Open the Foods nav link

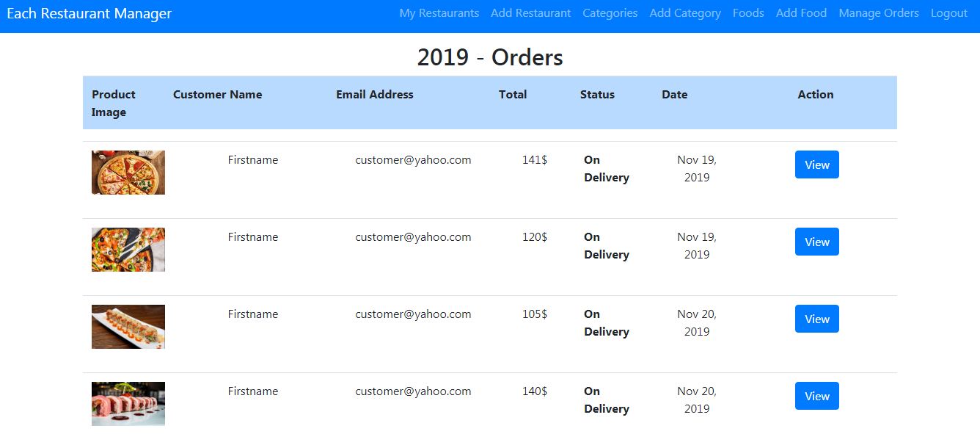point(748,13)
